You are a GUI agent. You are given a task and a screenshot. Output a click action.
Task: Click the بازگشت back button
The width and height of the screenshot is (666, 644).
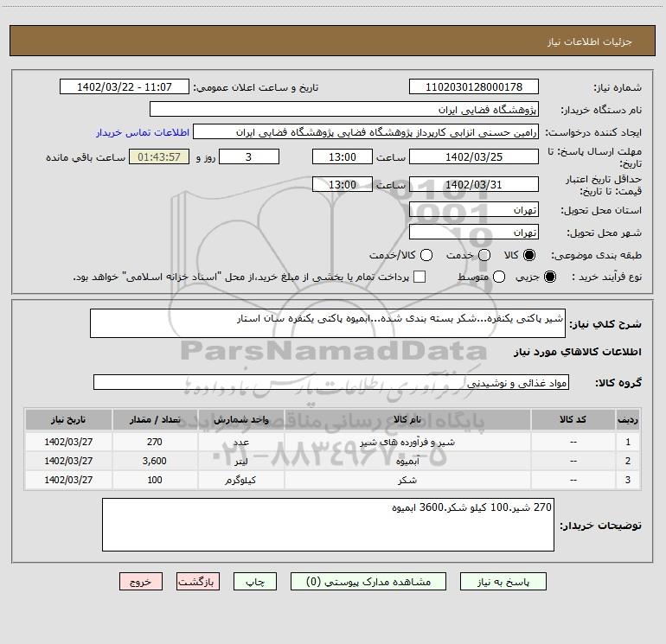[198, 582]
